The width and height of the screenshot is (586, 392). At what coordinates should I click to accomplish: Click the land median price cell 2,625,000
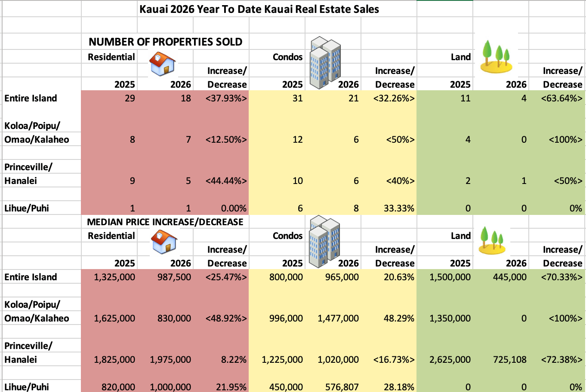point(450,360)
